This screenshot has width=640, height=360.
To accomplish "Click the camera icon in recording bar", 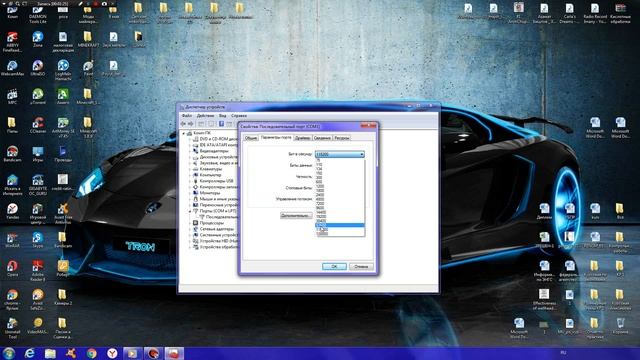I will point(104,3).
